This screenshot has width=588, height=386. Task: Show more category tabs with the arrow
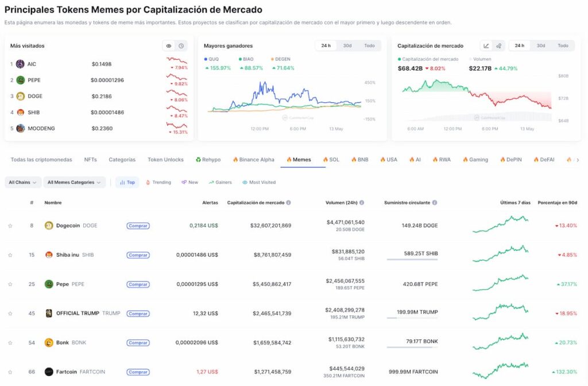coord(578,160)
